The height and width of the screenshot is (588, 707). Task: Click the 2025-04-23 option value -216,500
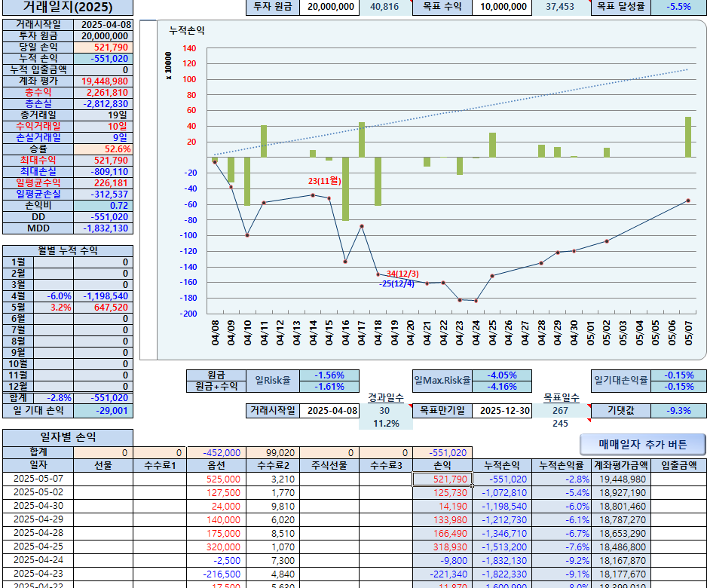pyautogui.click(x=216, y=574)
